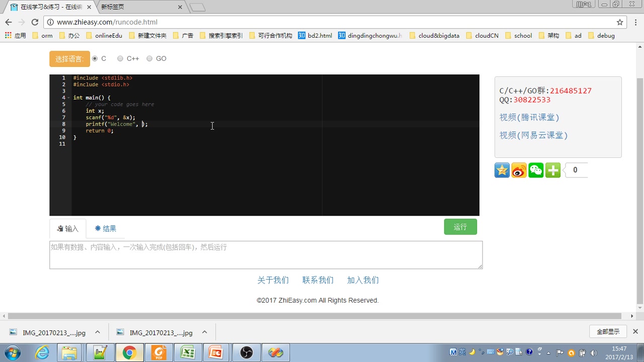Screen dimensions: 644x362
Task: Share to Sina Weibo icon
Action: [519, 170]
